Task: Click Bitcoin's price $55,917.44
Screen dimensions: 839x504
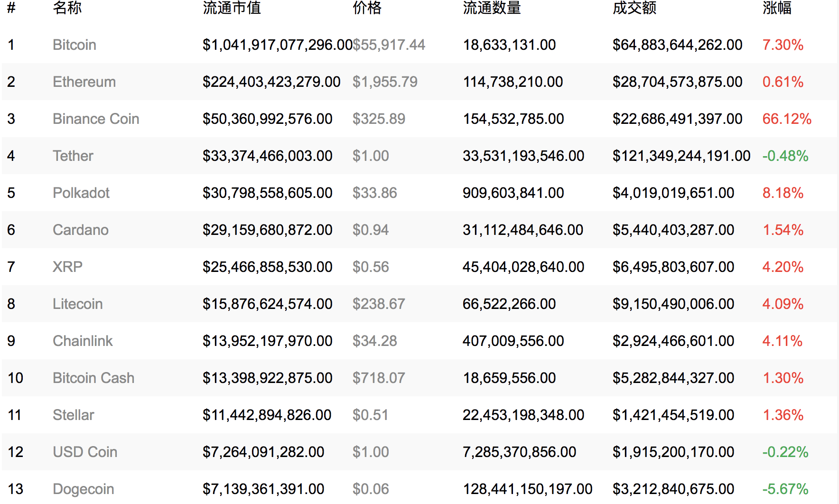Action: (389, 45)
